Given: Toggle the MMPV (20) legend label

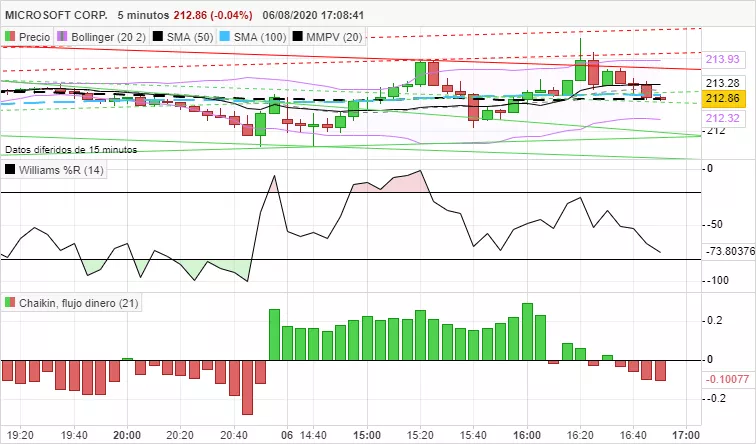Looking at the screenshot, I should point(334,37).
